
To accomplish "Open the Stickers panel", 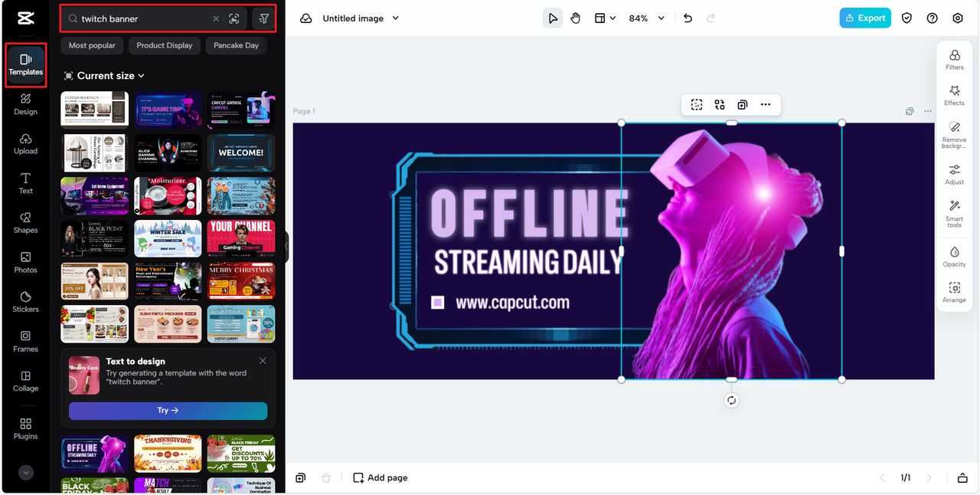I will 25,303.
